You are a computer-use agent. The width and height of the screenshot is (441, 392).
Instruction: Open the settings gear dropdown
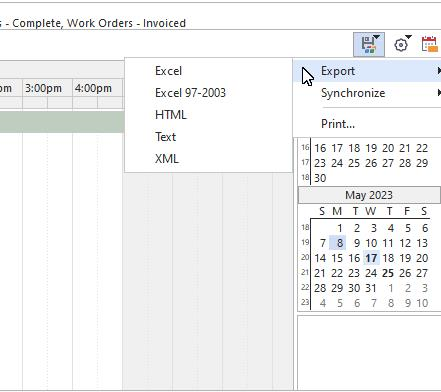pyautogui.click(x=402, y=44)
